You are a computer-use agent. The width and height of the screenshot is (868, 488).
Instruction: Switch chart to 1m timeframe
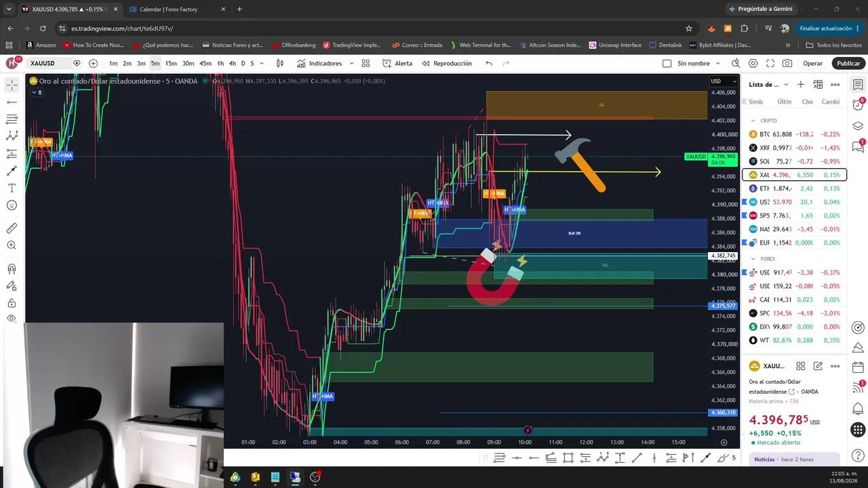[113, 63]
